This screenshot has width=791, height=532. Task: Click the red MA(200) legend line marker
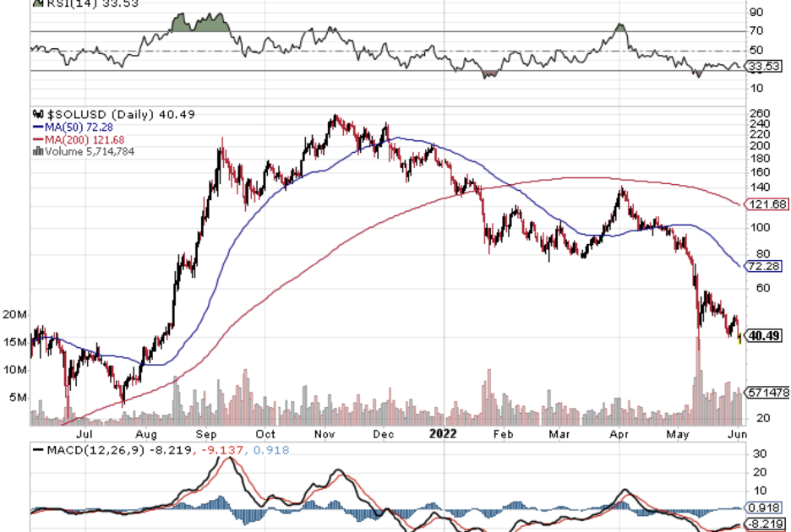click(36, 139)
